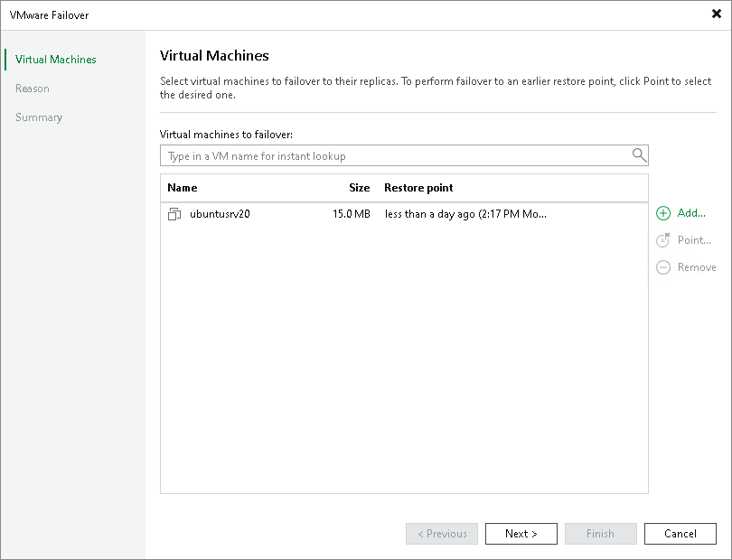Click the 15.0 MB size cell
This screenshot has width=732, height=560.
tap(351, 214)
